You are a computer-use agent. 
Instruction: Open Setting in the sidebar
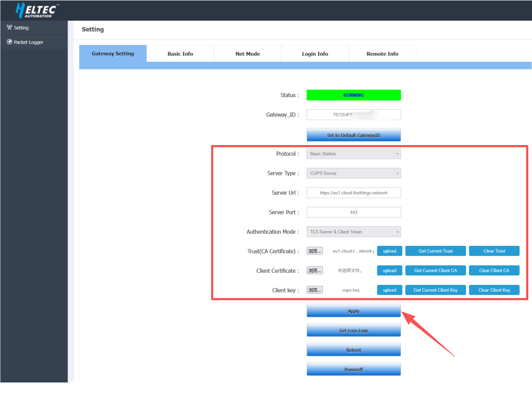(x=21, y=28)
